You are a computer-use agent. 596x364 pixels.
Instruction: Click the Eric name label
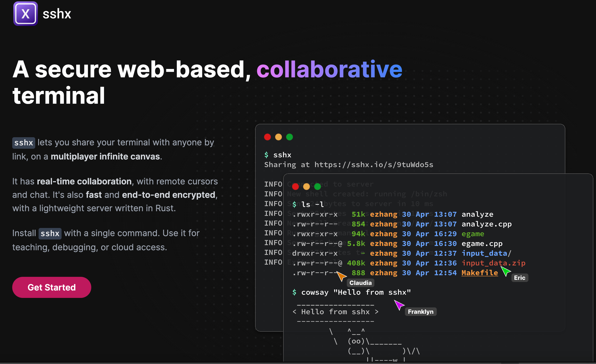pos(520,278)
